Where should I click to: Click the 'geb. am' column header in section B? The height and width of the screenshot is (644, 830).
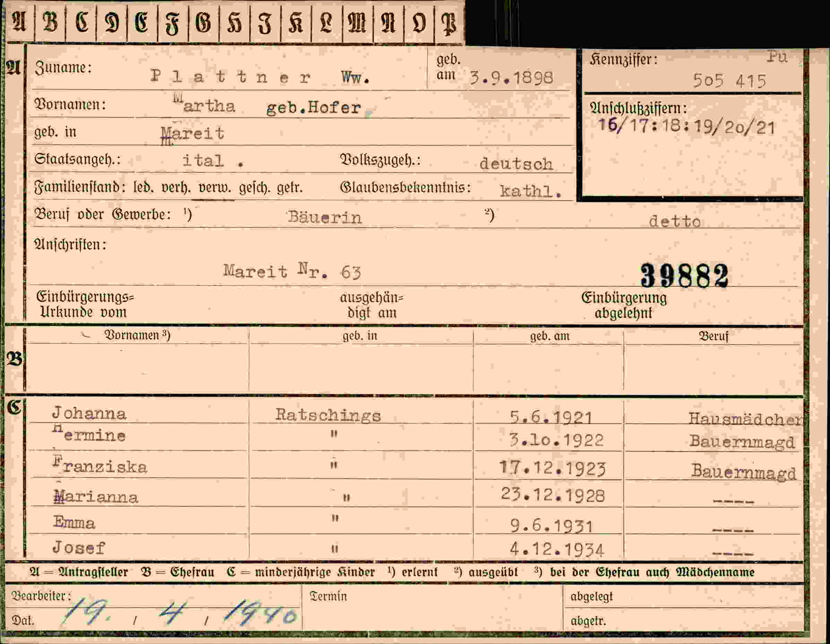pyautogui.click(x=550, y=336)
